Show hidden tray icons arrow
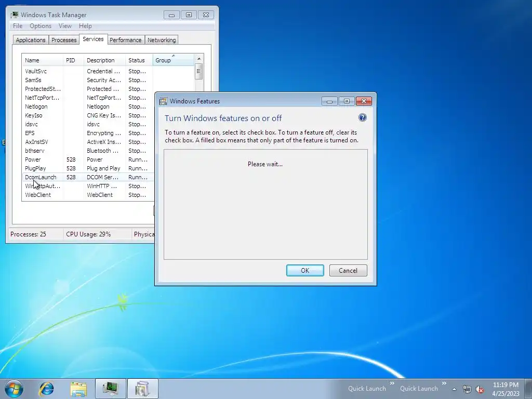The width and height of the screenshot is (532, 399). pos(454,389)
